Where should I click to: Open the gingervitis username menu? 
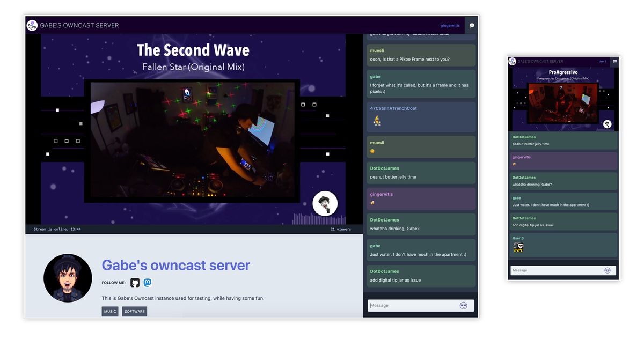450,25
